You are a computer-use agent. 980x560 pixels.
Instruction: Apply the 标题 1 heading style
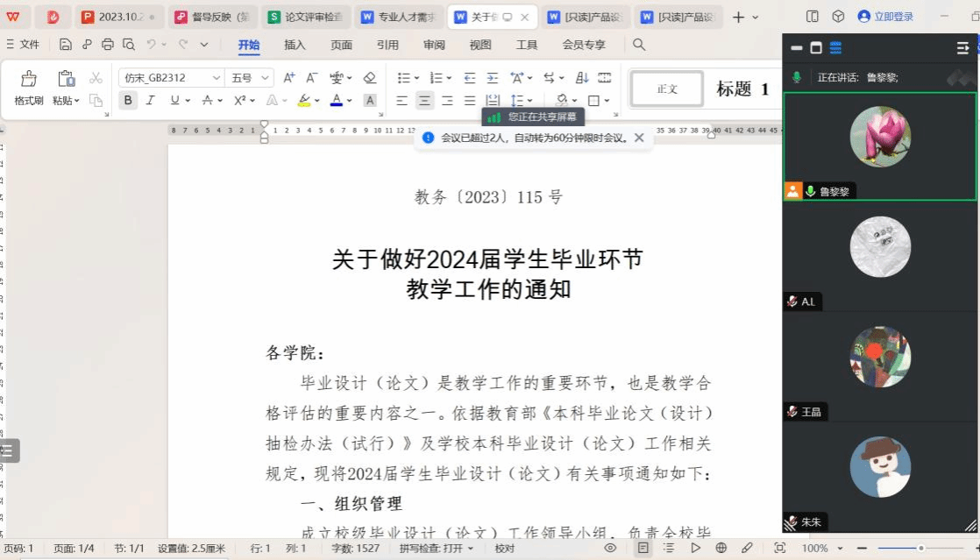coord(742,89)
